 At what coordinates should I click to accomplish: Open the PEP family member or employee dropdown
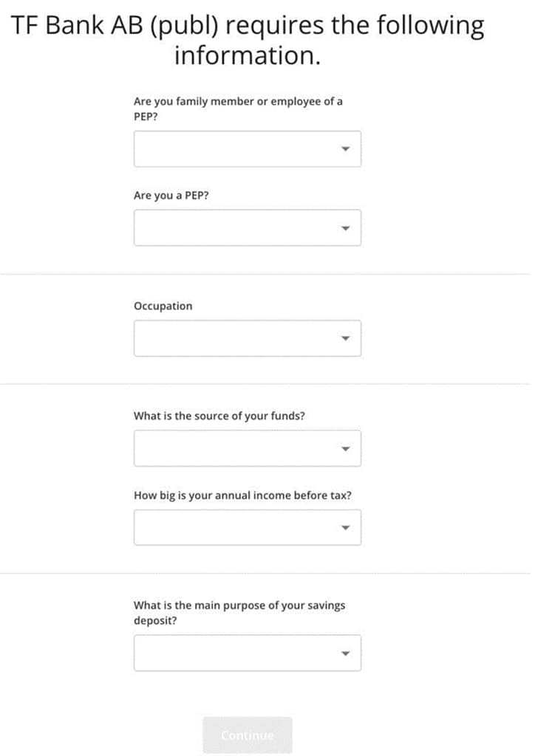pyautogui.click(x=247, y=148)
